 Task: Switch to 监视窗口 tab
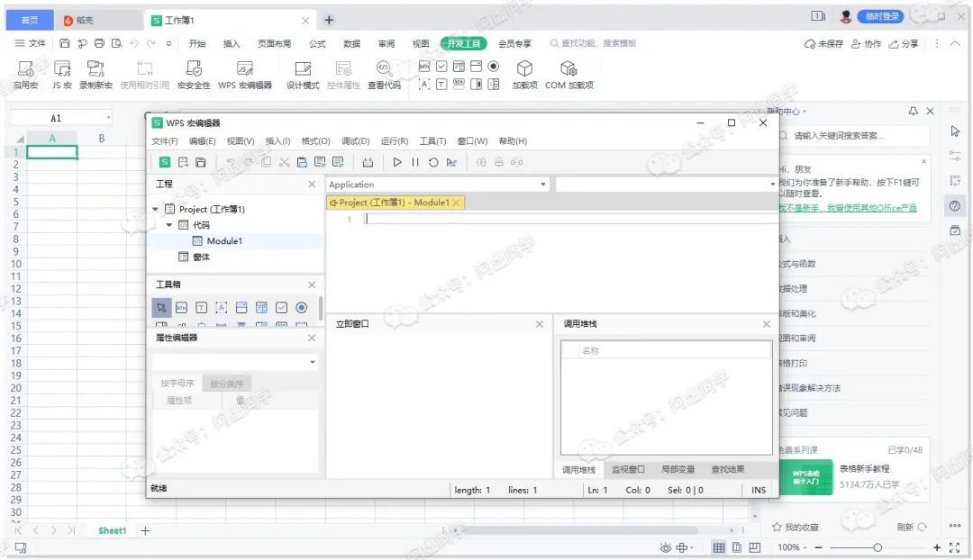tap(628, 469)
